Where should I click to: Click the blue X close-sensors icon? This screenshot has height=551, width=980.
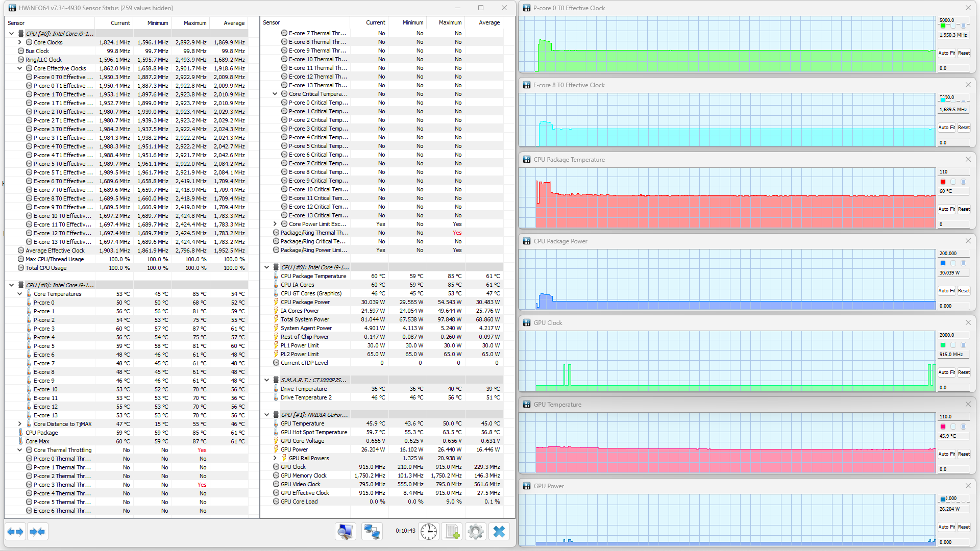coord(499,532)
